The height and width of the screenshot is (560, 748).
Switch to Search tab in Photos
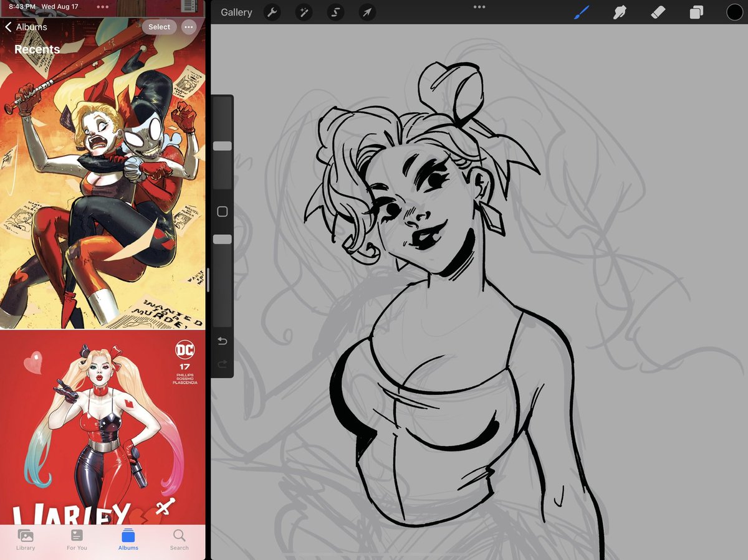pyautogui.click(x=180, y=539)
